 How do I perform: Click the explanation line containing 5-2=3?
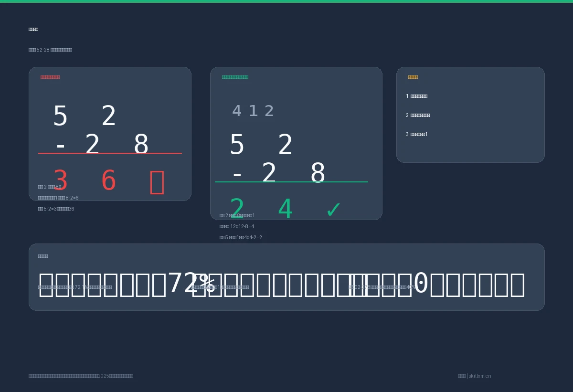pyautogui.click(x=56, y=209)
